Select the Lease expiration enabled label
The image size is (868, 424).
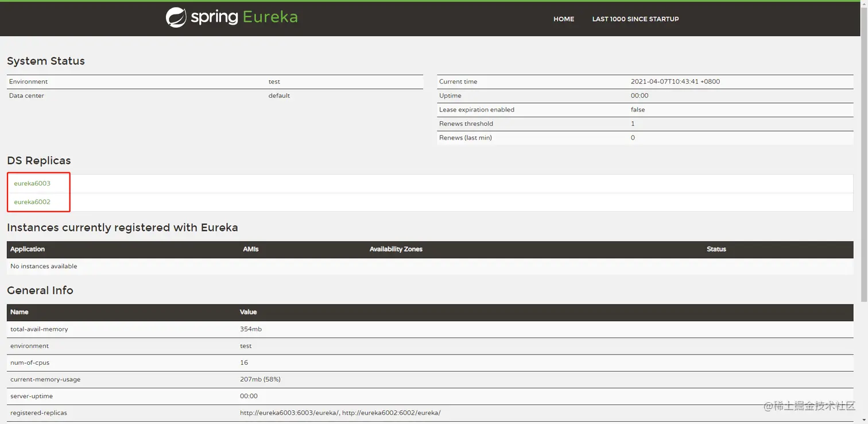tap(476, 110)
